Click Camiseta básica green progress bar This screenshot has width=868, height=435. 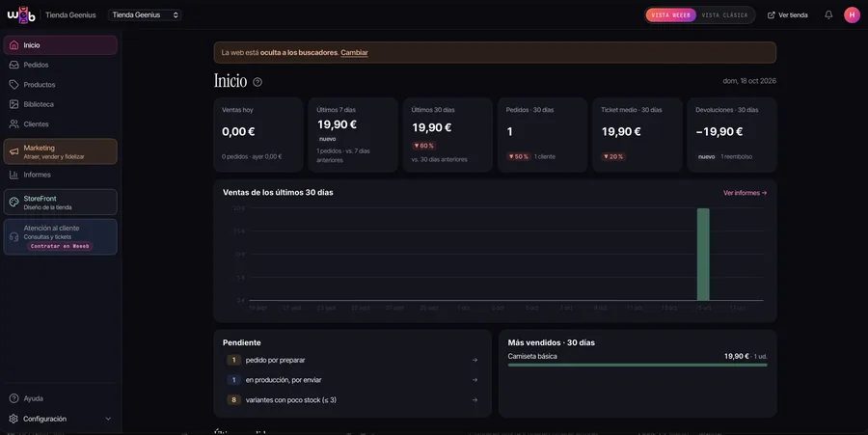click(x=637, y=366)
